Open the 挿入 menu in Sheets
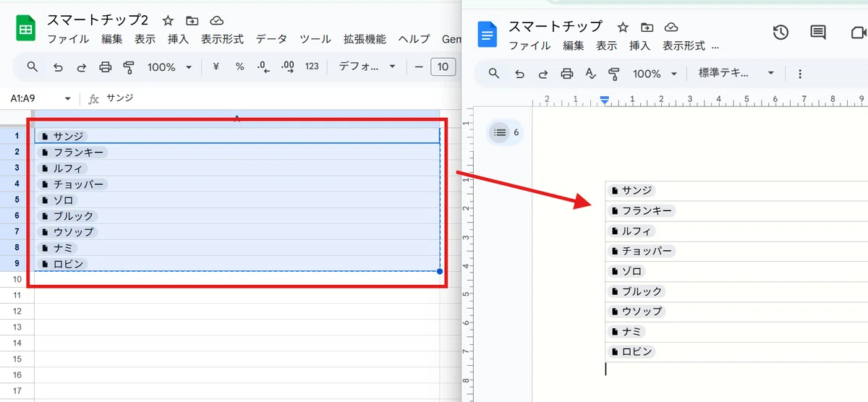Image resolution: width=868 pixels, height=402 pixels. click(178, 39)
